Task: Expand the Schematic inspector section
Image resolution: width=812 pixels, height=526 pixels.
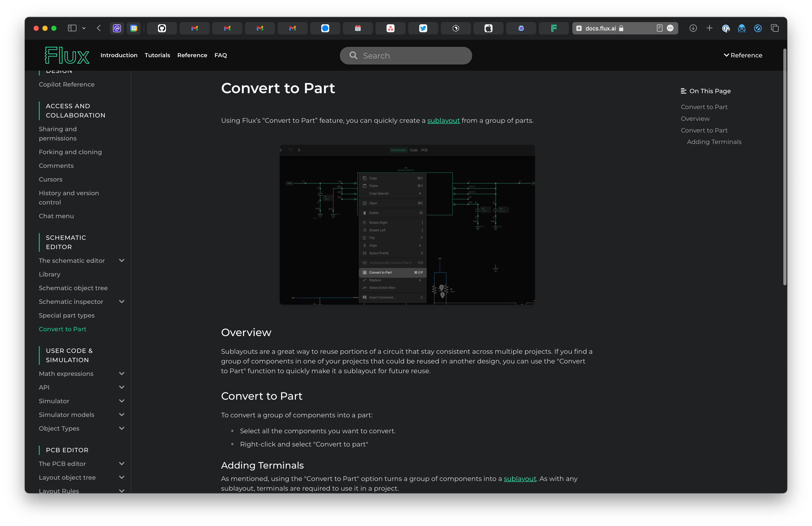Action: click(x=121, y=301)
